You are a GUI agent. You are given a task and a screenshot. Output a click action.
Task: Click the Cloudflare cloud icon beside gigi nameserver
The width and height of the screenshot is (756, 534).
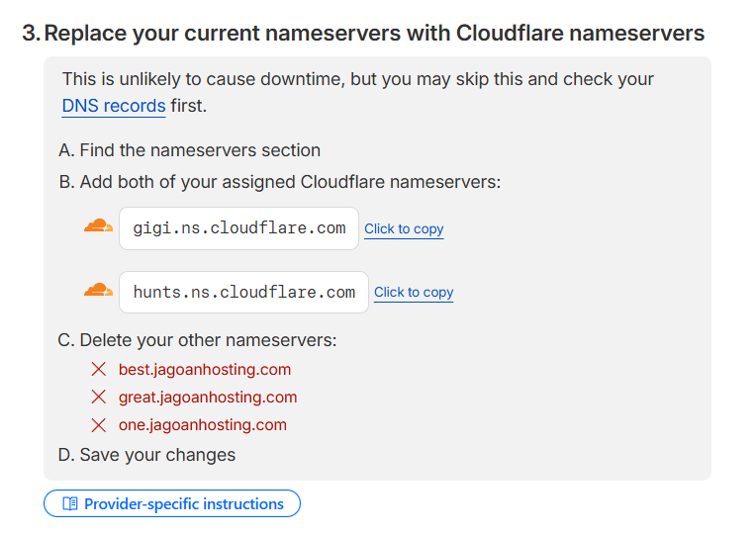[98, 225]
